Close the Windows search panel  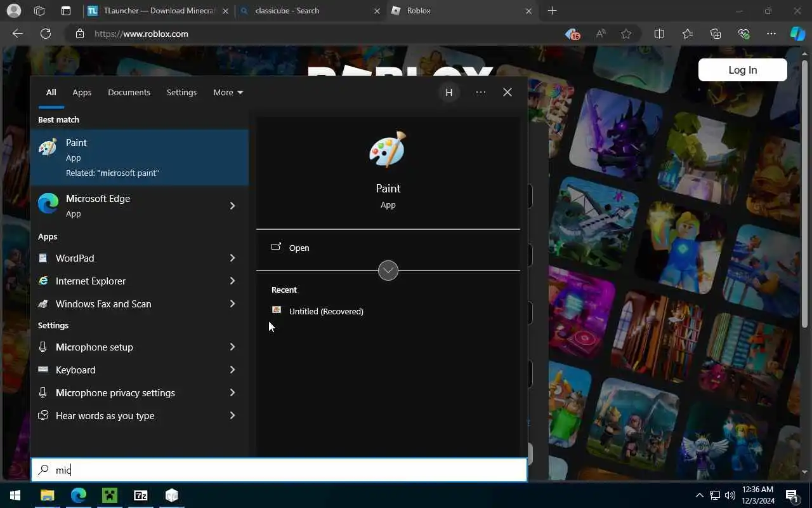pyautogui.click(x=507, y=92)
